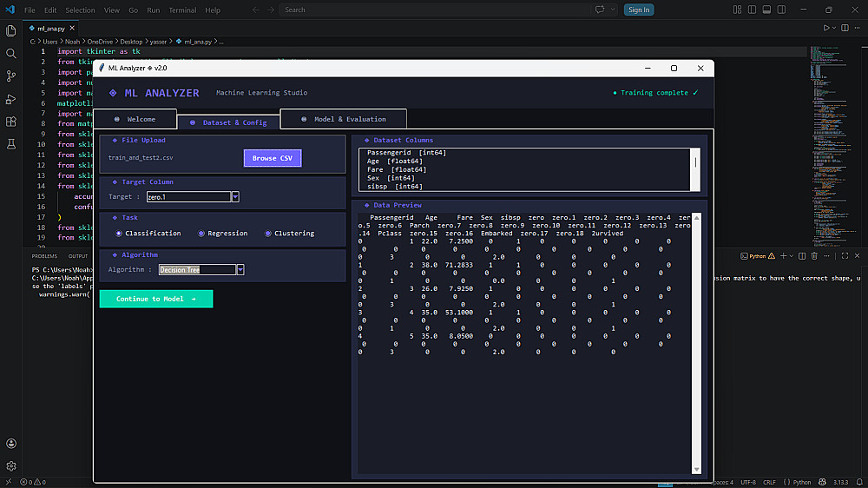Open Manage gear in VS Code activity bar
Image resolution: width=868 pixels, height=488 pixels.
coord(11,466)
